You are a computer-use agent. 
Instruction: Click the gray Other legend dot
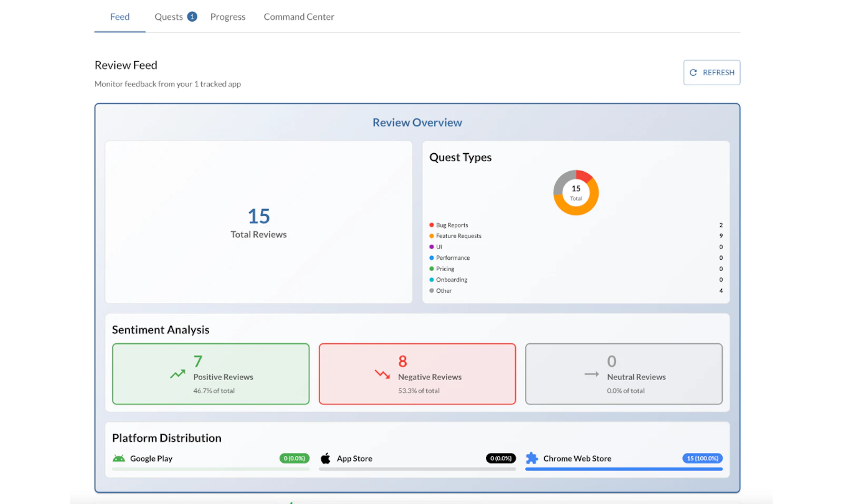(432, 291)
